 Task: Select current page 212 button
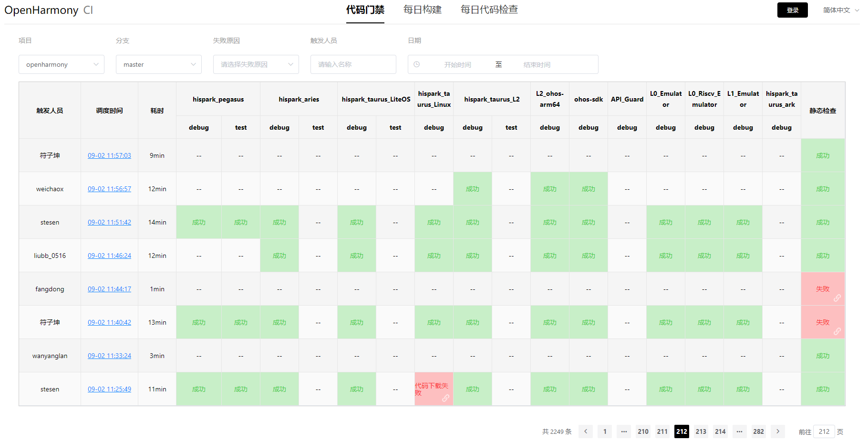click(682, 431)
